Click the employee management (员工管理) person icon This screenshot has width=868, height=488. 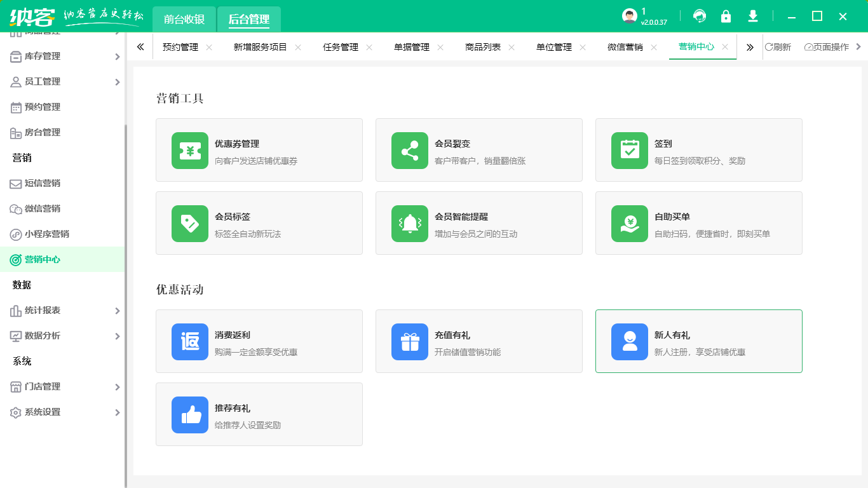pos(16,82)
